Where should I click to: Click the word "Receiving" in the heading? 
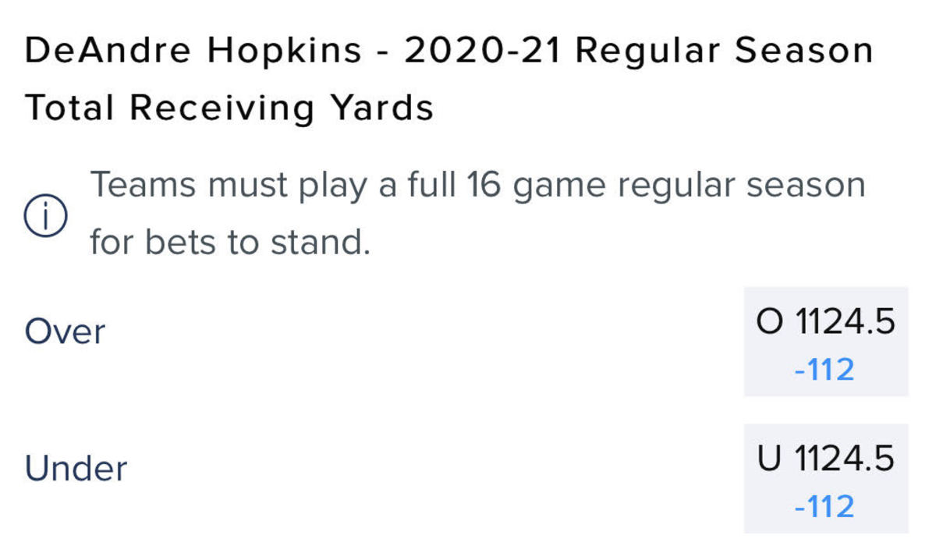224,108
